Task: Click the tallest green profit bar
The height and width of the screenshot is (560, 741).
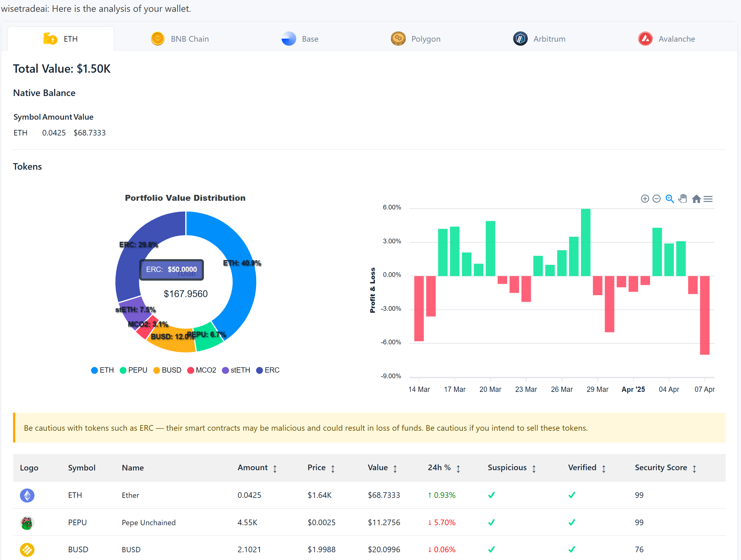Action: pos(586,242)
